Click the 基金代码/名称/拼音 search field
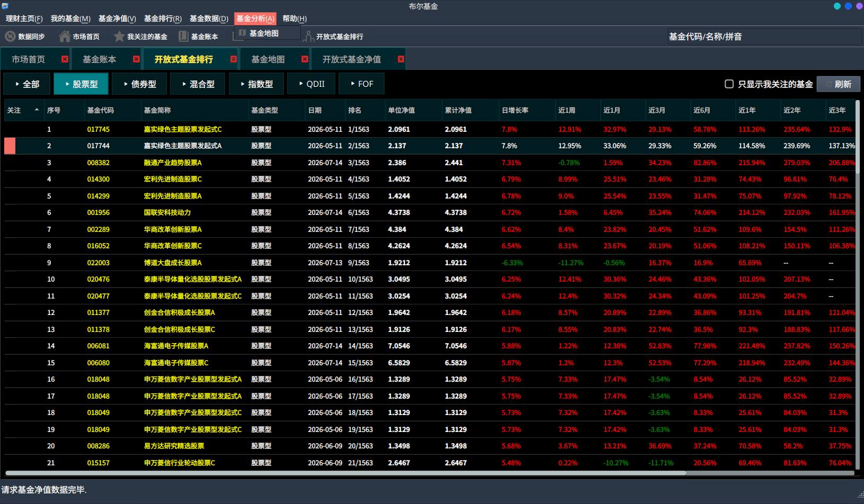 (x=763, y=37)
